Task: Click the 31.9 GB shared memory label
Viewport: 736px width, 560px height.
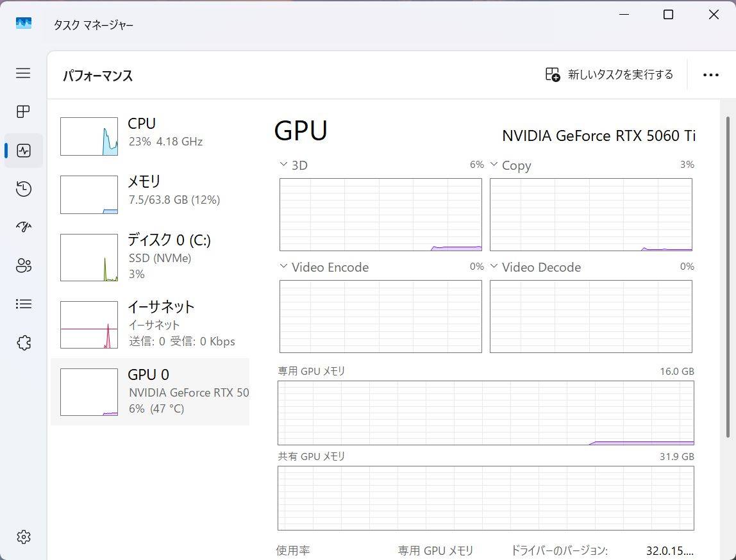Action: (x=677, y=456)
